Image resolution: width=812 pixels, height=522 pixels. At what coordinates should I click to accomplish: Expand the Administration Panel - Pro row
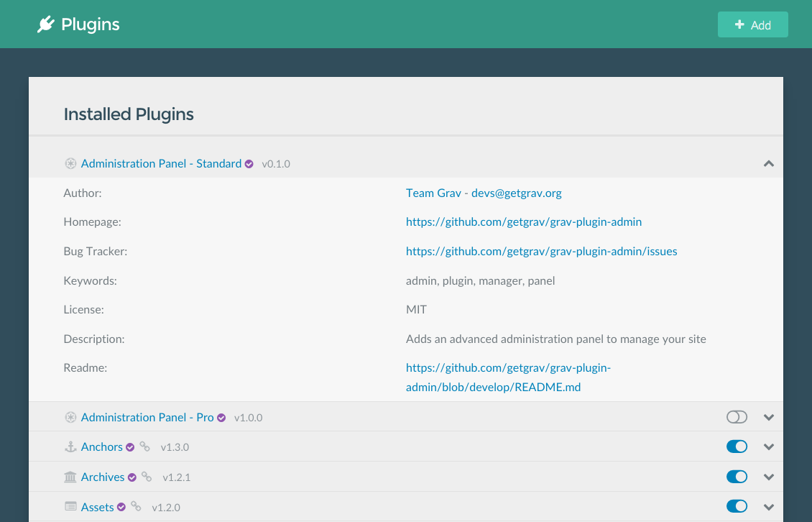click(768, 417)
